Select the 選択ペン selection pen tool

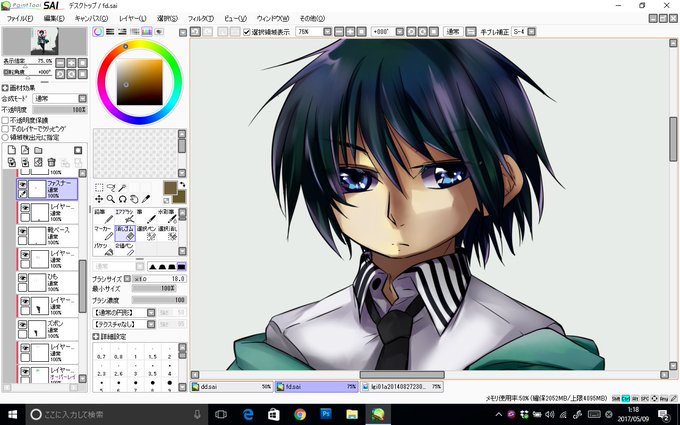point(146,233)
